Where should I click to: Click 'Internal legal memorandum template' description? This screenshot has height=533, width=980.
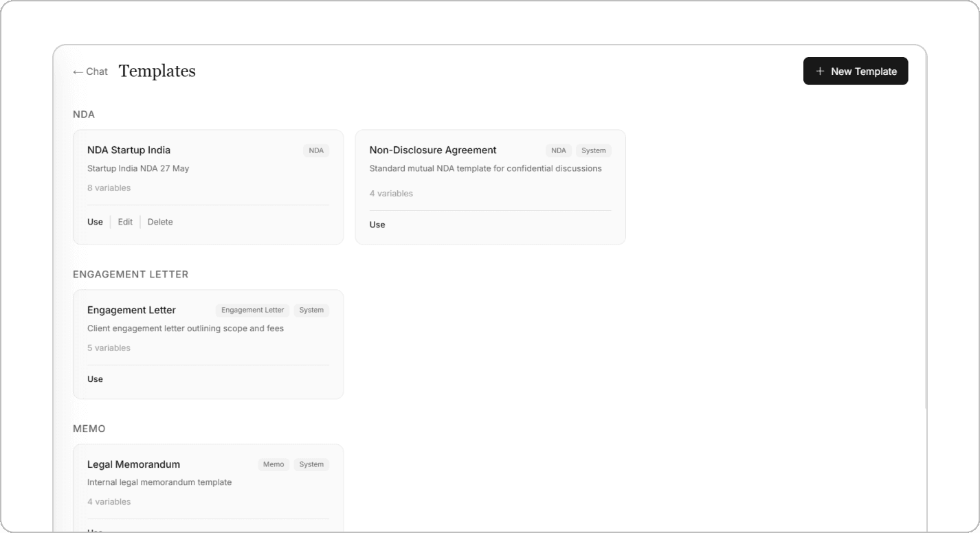tap(159, 482)
